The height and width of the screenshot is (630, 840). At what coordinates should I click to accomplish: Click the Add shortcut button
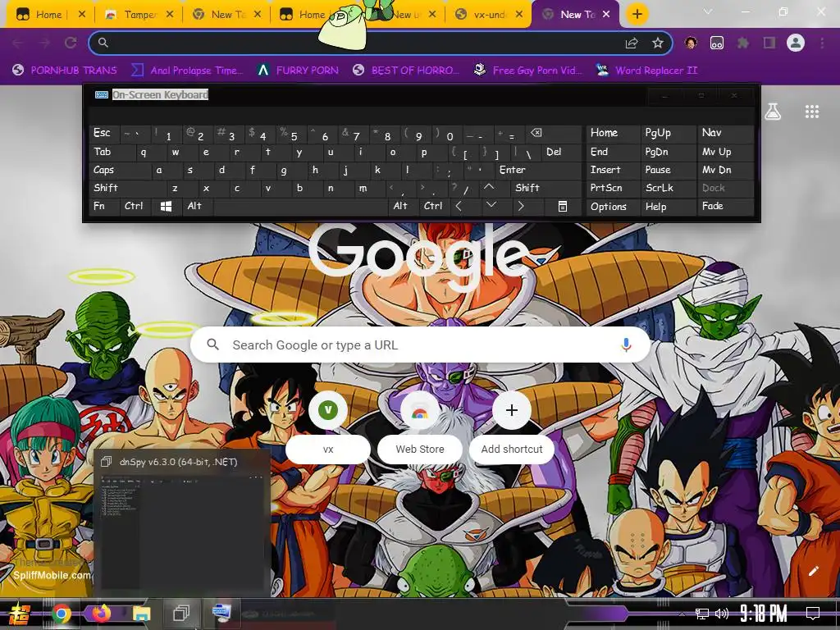click(x=512, y=428)
